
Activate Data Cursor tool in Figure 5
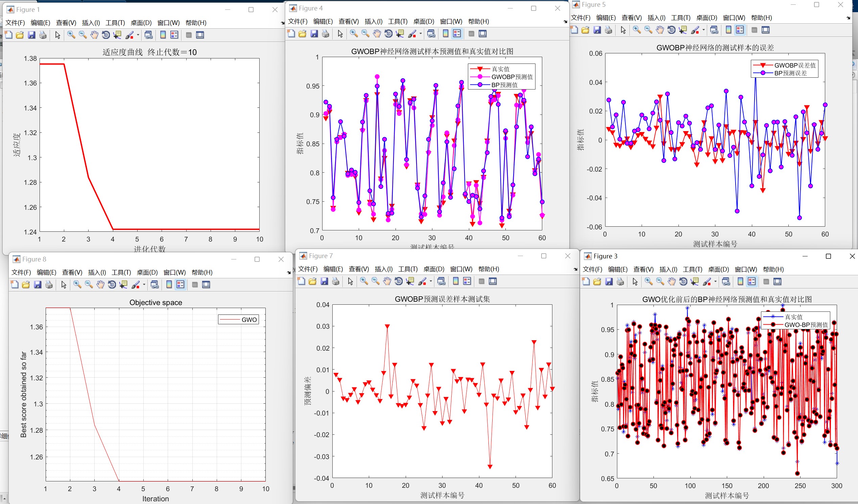point(683,30)
